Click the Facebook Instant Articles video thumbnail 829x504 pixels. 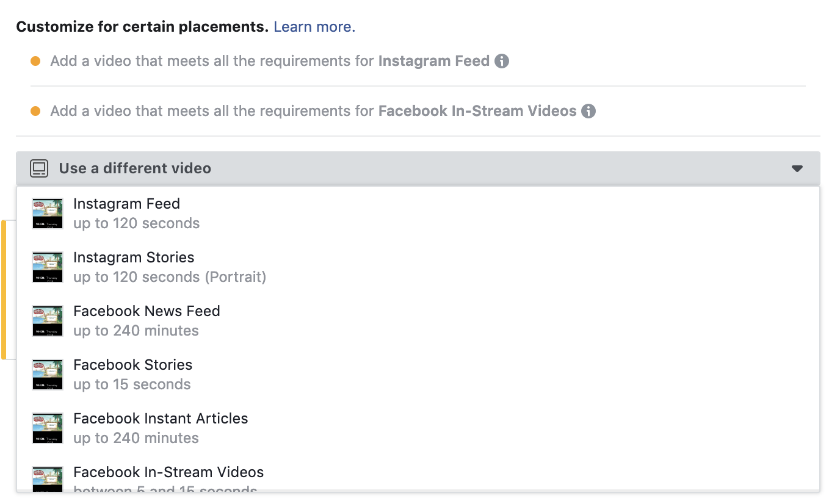click(48, 428)
